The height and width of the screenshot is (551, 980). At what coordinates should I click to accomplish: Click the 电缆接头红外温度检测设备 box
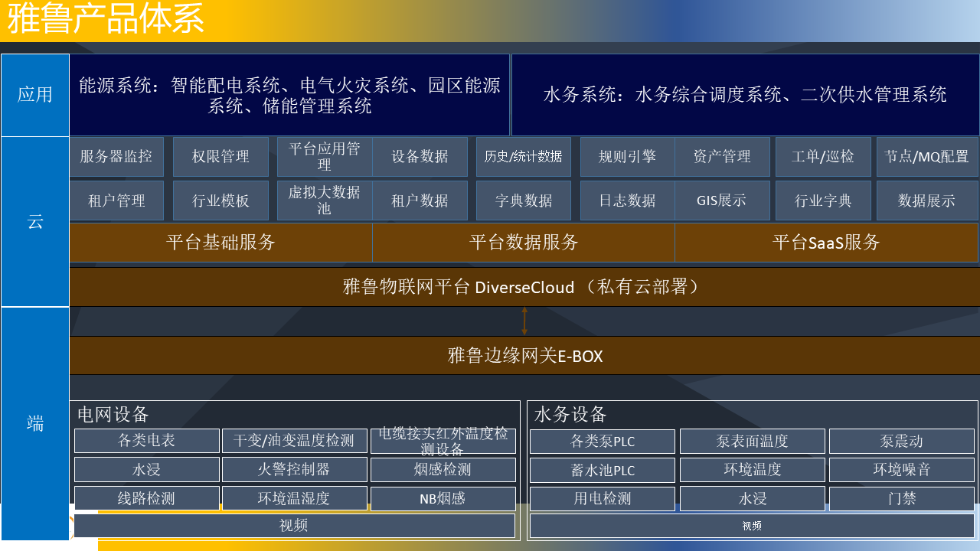443,441
